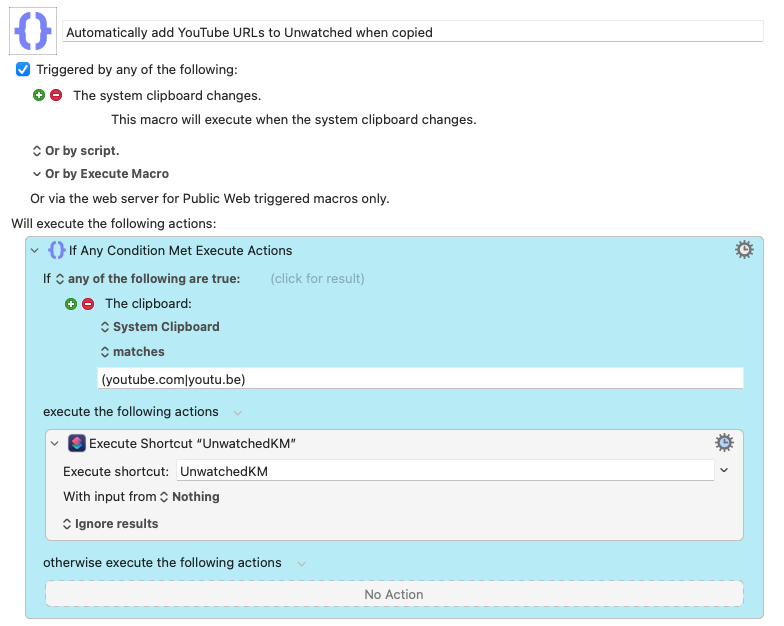Toggle the 'Triggered by any of the following' checkbox
The width and height of the screenshot is (784, 626).
click(x=23, y=69)
